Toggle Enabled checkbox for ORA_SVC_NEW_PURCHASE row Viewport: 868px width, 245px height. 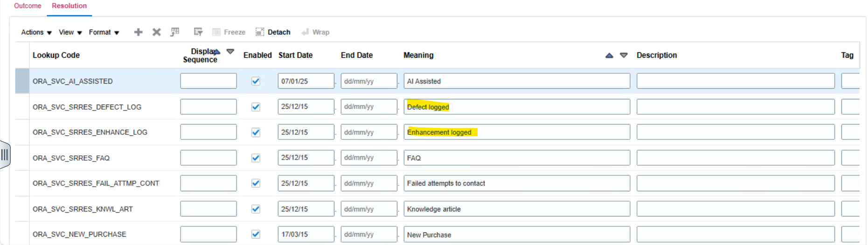256,234
